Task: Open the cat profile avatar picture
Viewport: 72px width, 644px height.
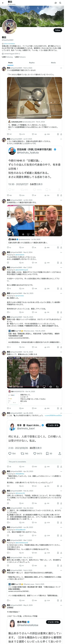Action: [x=9, y=27]
